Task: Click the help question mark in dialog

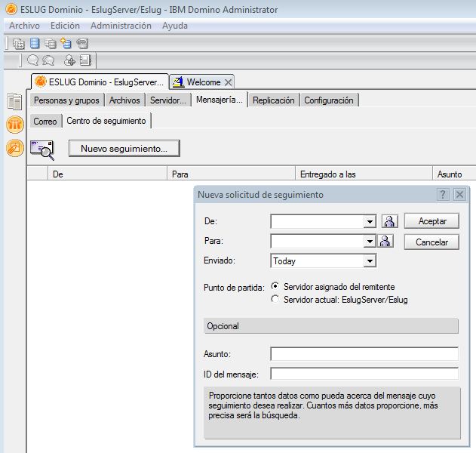Action: tap(443, 194)
